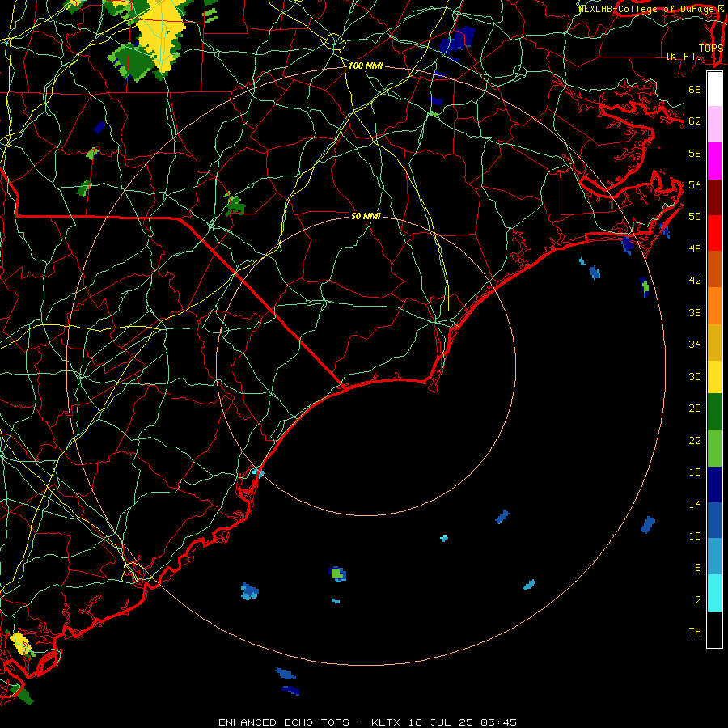Click the light pink legend swatch
Viewport: 728px width, 728px height.
pos(714,125)
